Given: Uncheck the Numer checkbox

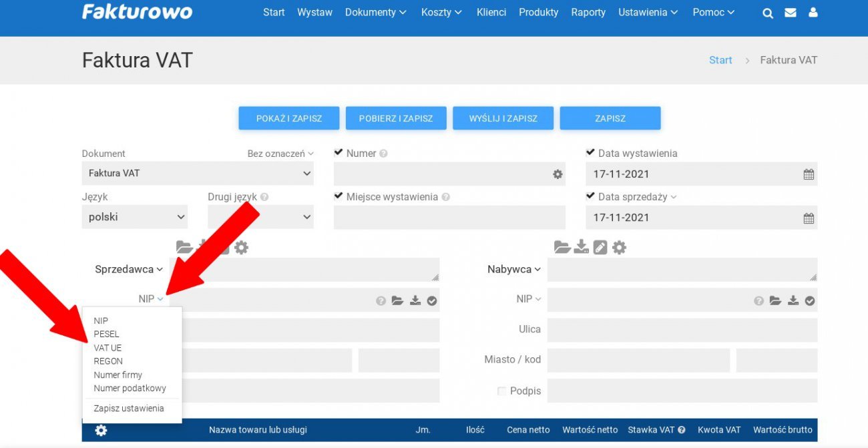Looking at the screenshot, I should tap(339, 153).
